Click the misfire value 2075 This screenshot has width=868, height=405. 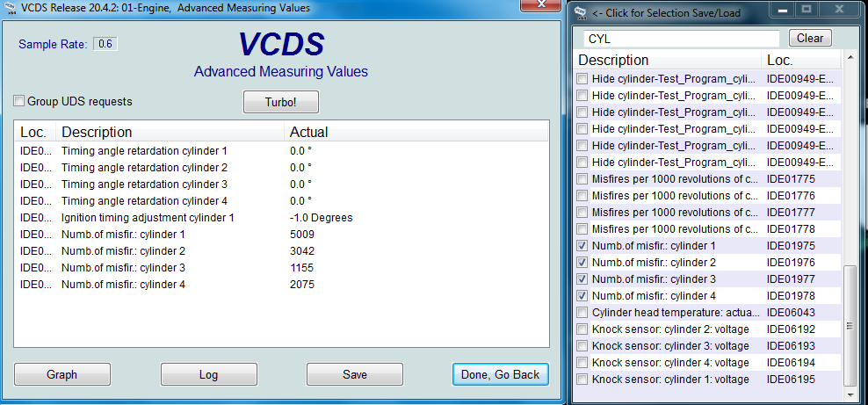[x=301, y=285]
